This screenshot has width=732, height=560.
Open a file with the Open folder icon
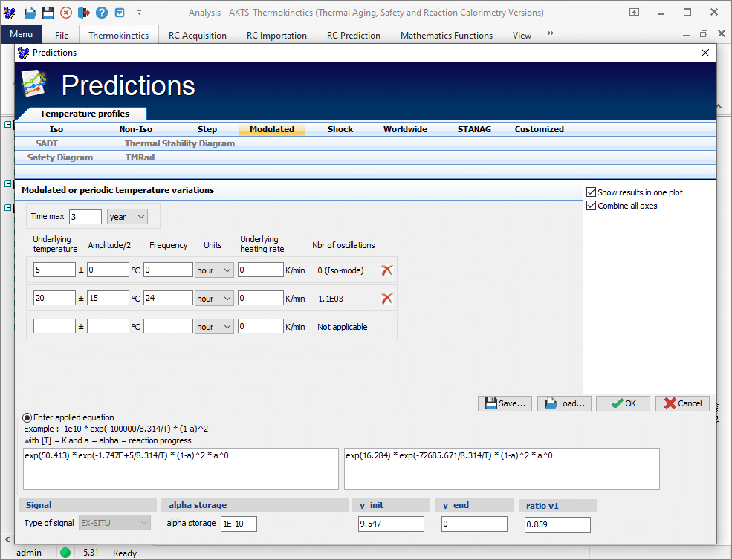click(29, 13)
